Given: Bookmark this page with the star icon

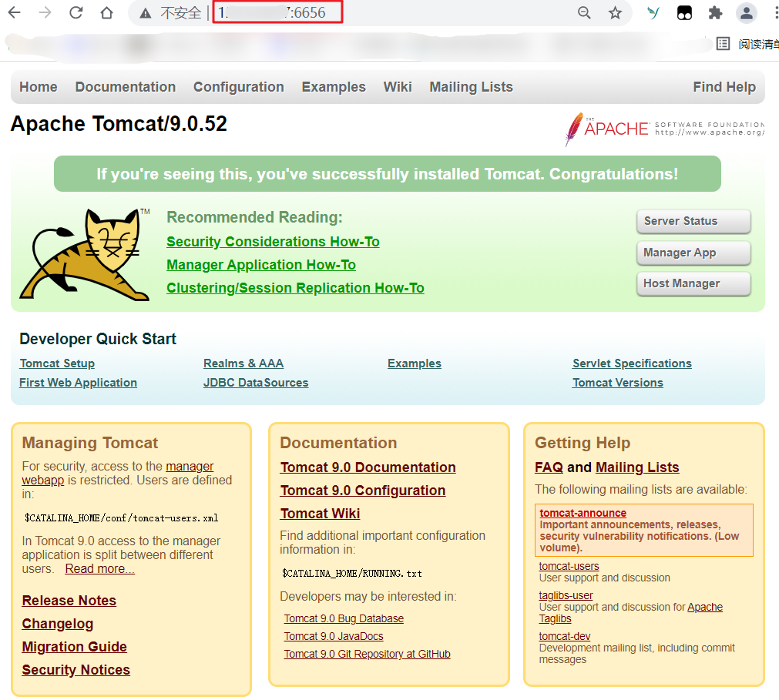Looking at the screenshot, I should coord(615,12).
